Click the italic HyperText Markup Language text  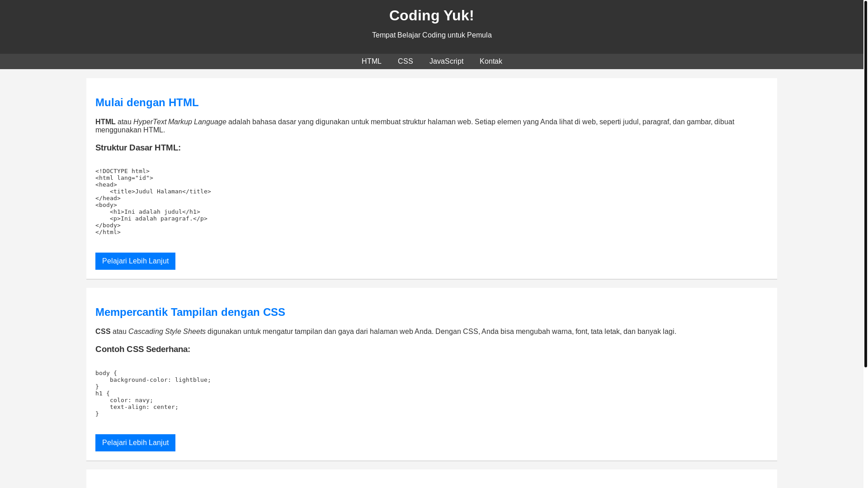[180, 122]
